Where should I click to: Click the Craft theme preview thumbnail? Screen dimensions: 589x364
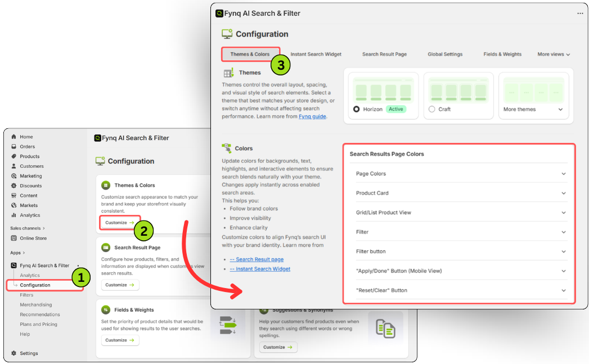(458, 90)
